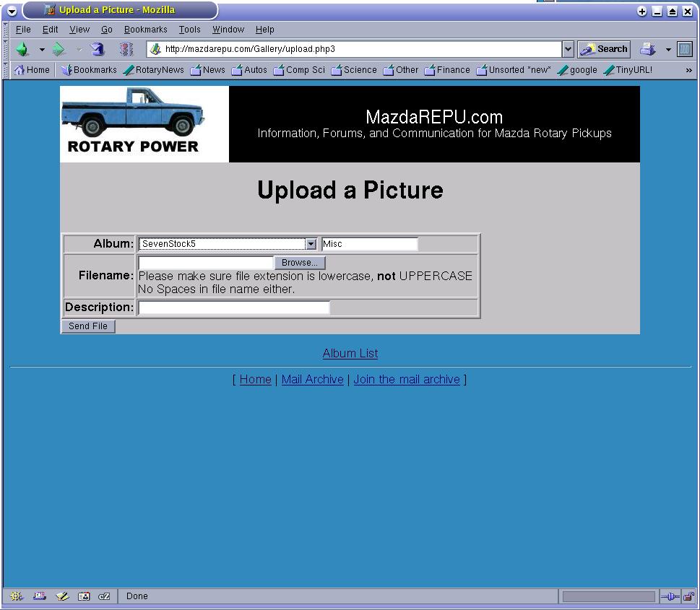Click the online/offline plug icon
Image resolution: width=700 pixels, height=610 pixels.
[670, 596]
